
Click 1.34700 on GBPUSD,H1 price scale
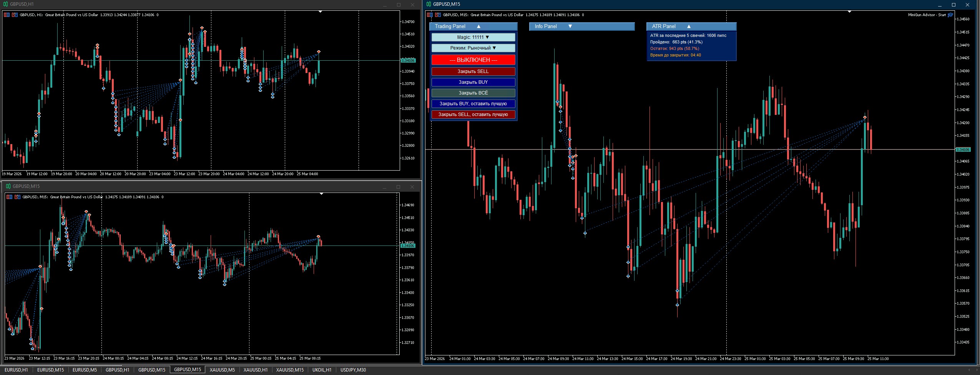pos(408,22)
